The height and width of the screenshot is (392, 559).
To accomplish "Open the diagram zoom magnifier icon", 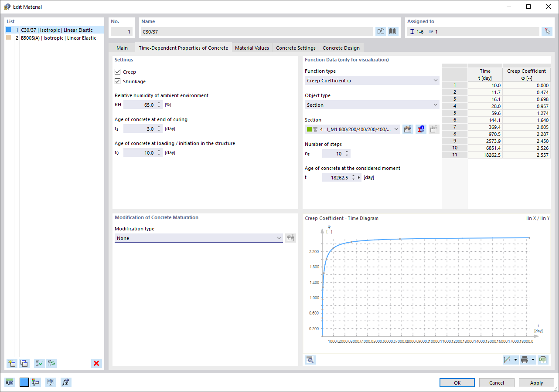I will (310, 360).
